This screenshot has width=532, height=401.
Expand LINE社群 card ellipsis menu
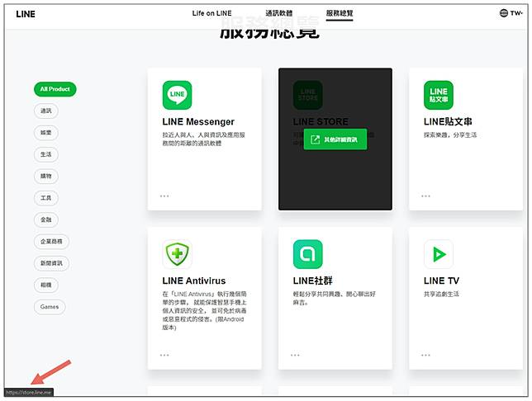(x=295, y=355)
